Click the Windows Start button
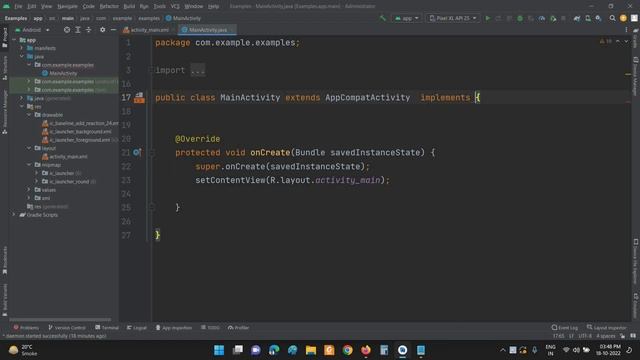The height and width of the screenshot is (360, 640). (219, 350)
